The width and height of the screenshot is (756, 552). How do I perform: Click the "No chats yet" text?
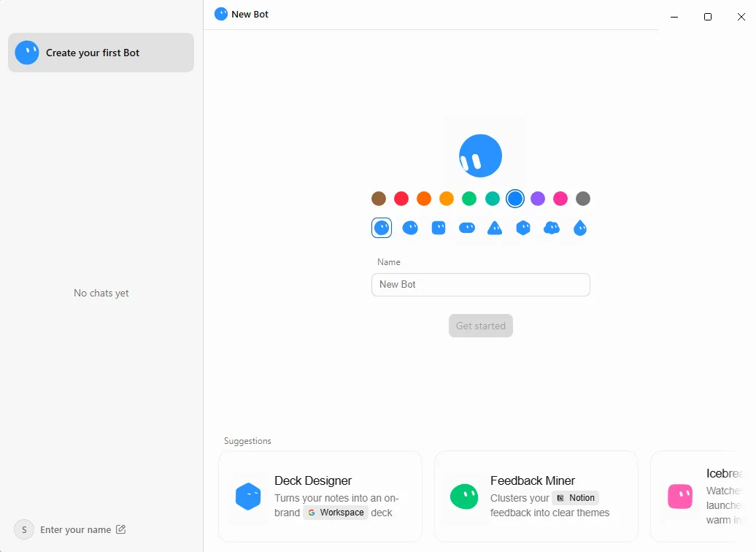tap(101, 293)
